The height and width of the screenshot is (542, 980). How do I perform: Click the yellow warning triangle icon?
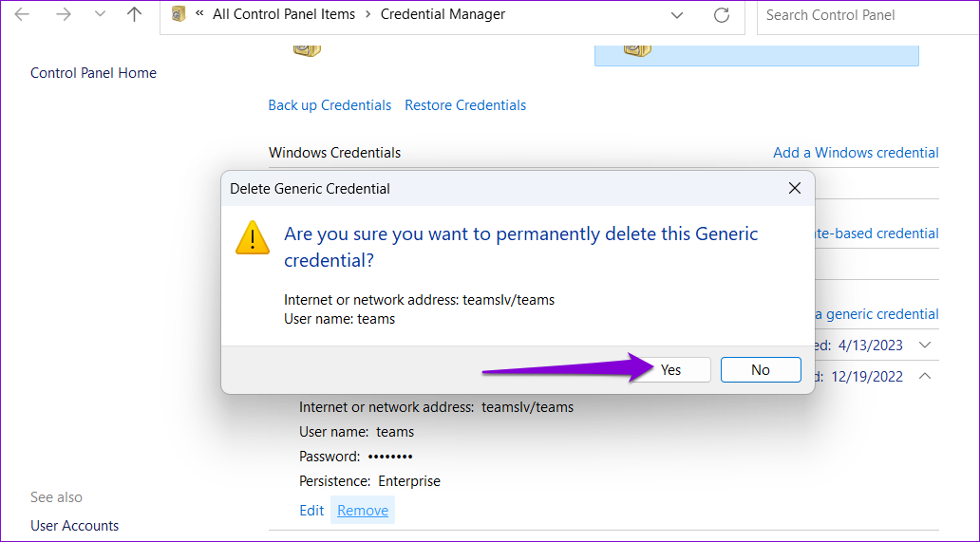pyautogui.click(x=253, y=237)
